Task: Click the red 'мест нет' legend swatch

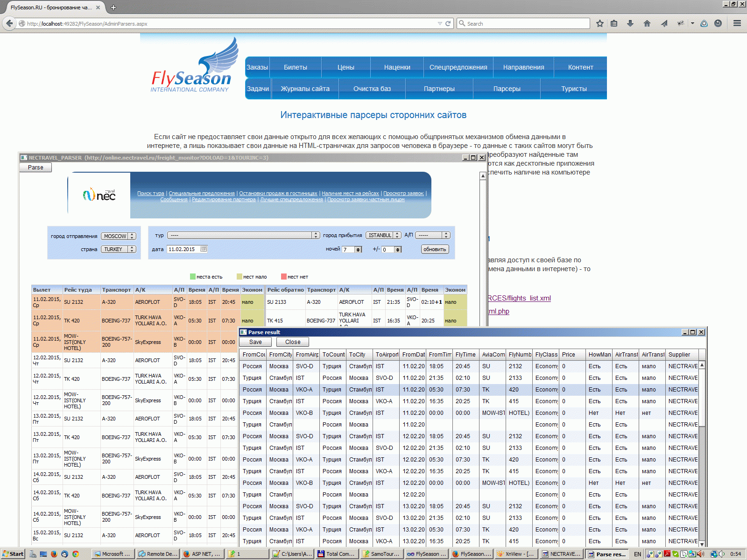Action: [x=284, y=277]
